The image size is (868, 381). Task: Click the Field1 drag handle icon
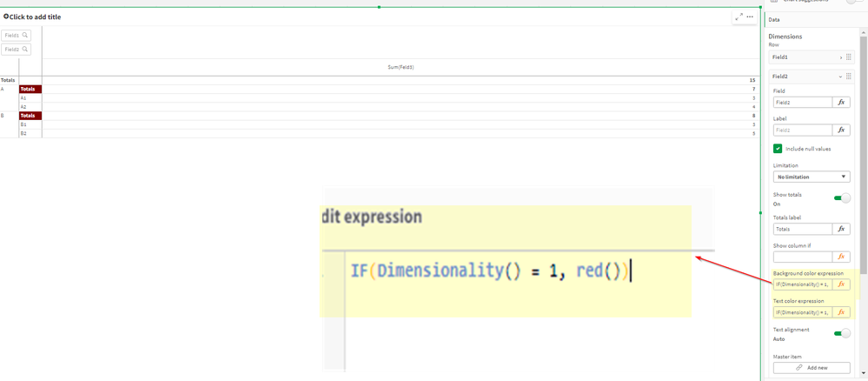click(x=849, y=57)
